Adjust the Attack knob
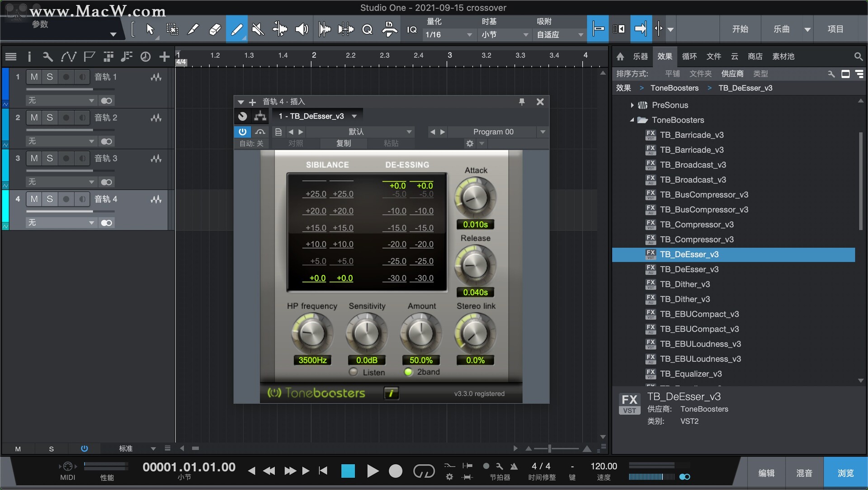This screenshot has height=490, width=868. [475, 198]
